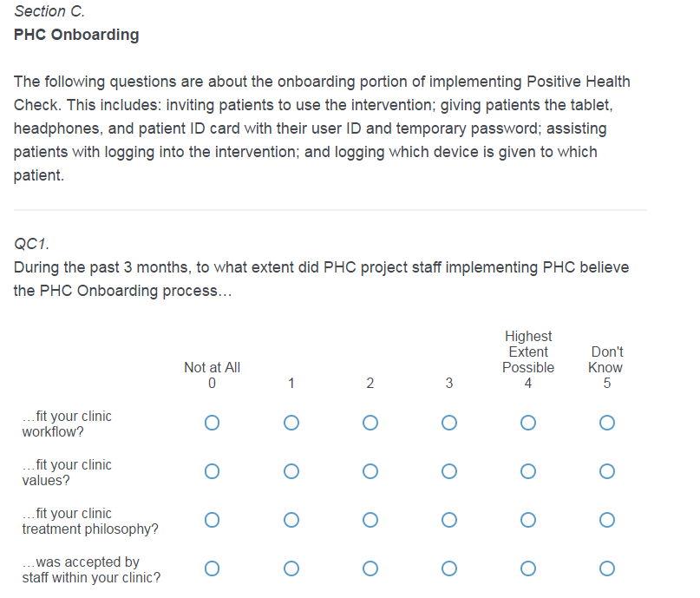Mark 'Don't Know' for clinic treatment philosophy
Screen dimensions: 700x598
coord(606,521)
